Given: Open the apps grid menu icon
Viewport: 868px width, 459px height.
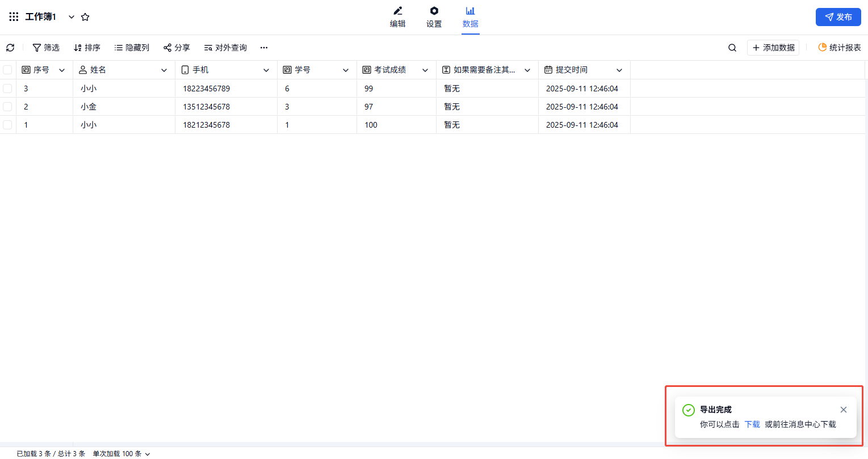Looking at the screenshot, I should 14,17.
